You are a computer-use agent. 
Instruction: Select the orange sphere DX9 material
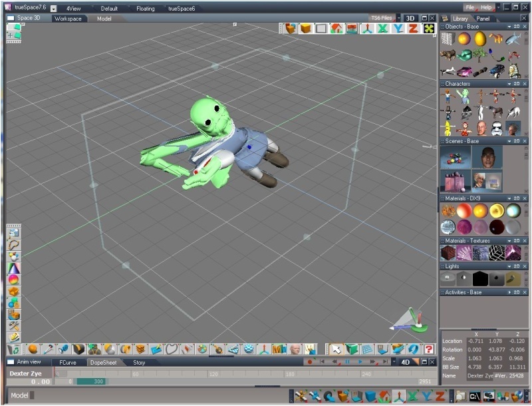tap(480, 211)
